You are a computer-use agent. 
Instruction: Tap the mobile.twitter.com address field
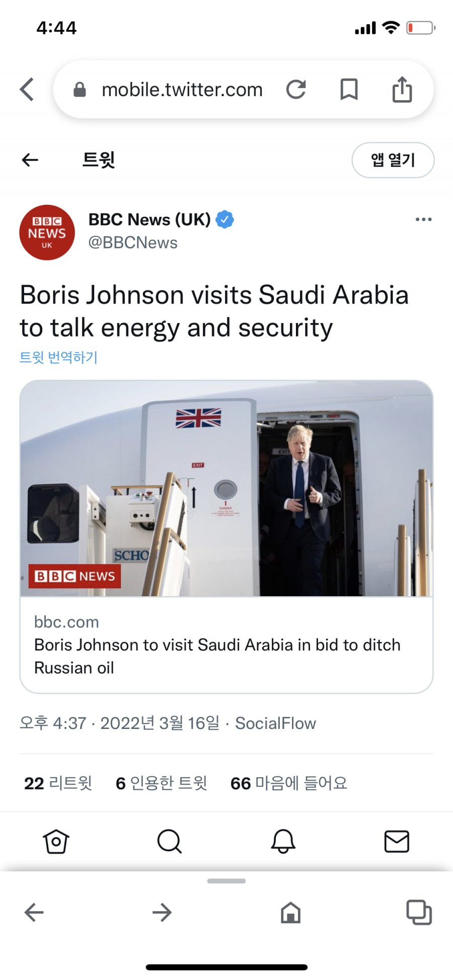point(182,90)
